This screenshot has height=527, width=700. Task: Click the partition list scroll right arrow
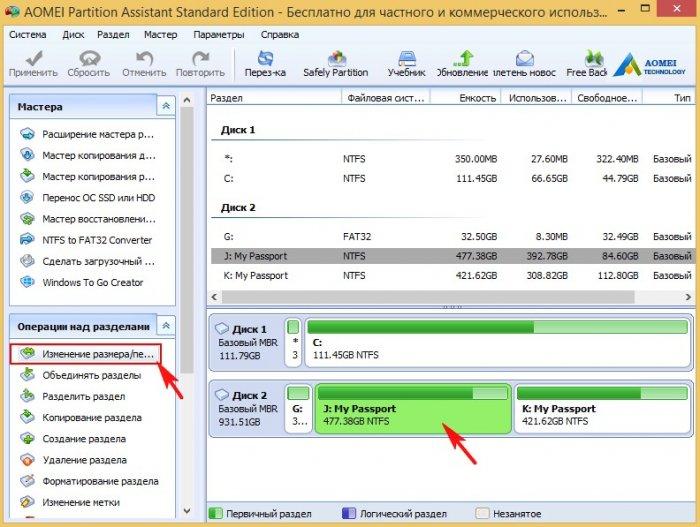pyautogui.click(x=688, y=297)
